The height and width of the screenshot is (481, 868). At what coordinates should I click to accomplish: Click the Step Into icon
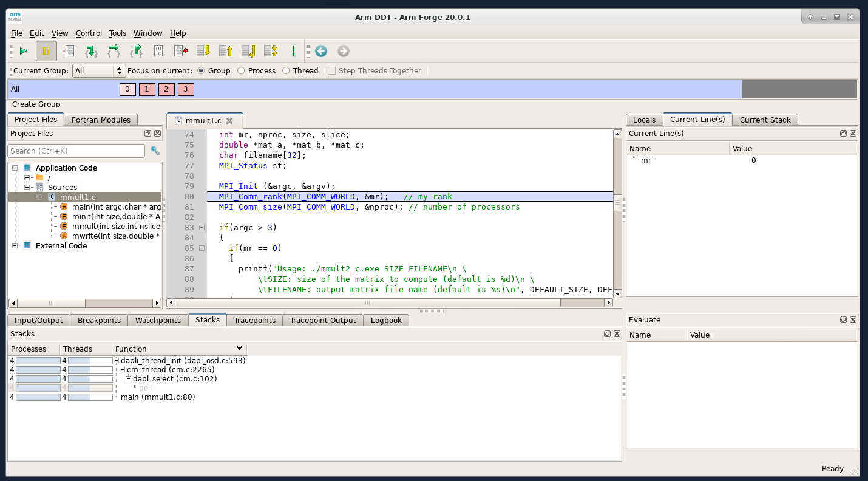91,51
